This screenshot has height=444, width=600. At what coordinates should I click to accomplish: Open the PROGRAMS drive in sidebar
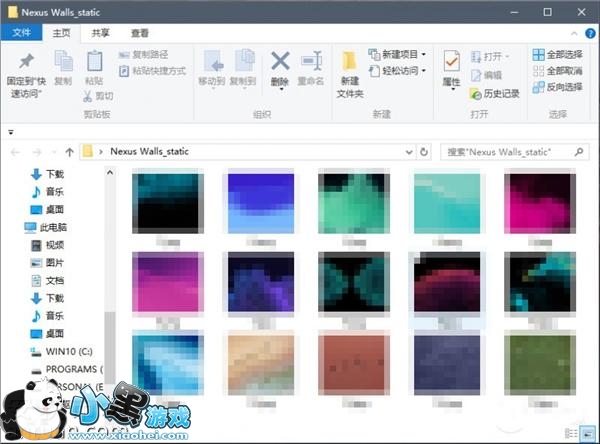67,369
